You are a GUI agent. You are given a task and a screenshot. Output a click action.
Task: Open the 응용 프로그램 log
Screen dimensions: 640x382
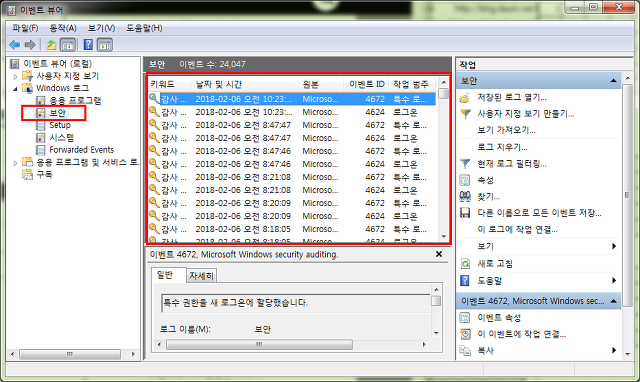[x=75, y=100]
